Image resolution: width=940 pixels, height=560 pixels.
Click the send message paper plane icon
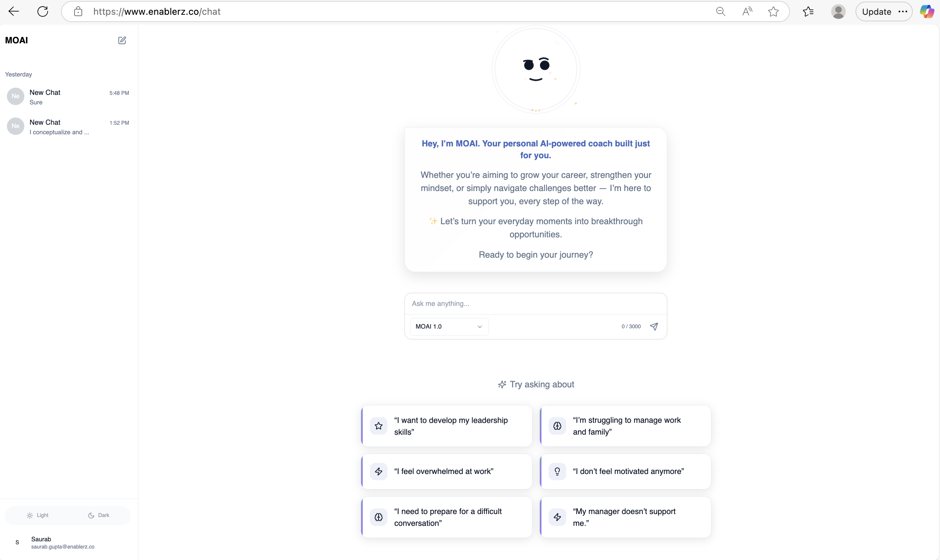tap(654, 326)
